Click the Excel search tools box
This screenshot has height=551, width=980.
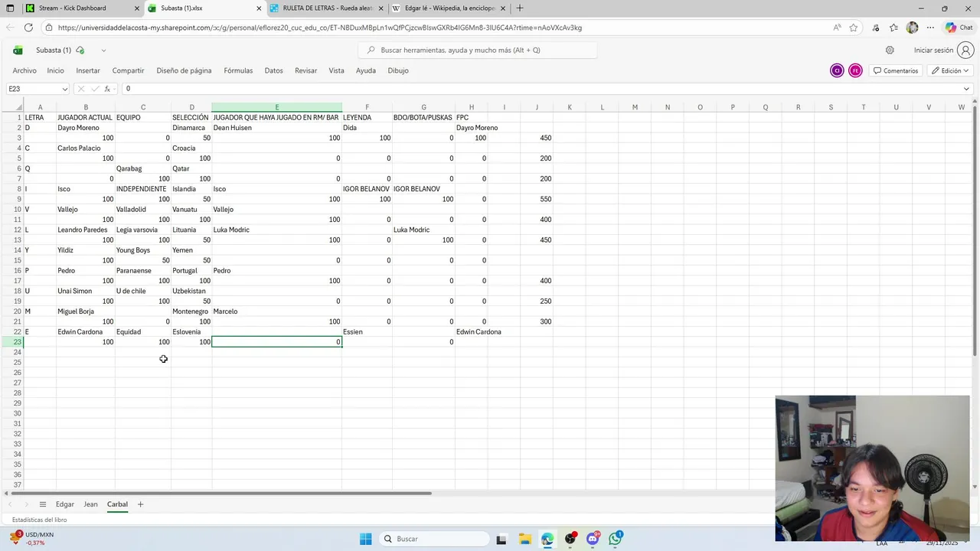pos(477,51)
